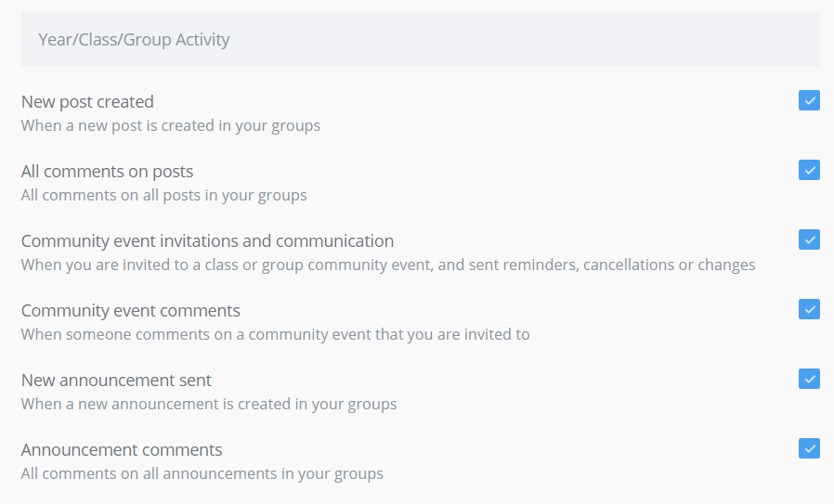Click Community event invitations and communication title
Screen dimensions: 834x504
tap(207, 240)
